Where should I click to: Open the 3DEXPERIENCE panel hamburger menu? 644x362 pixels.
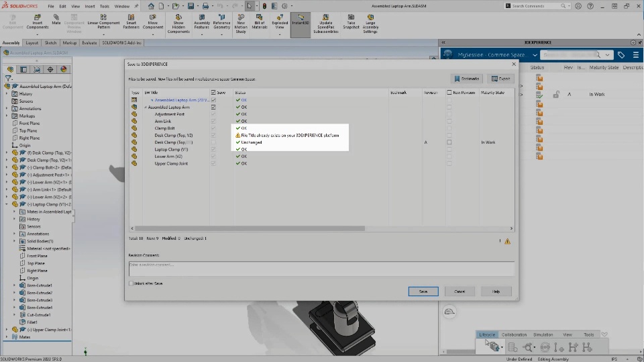tap(636, 54)
